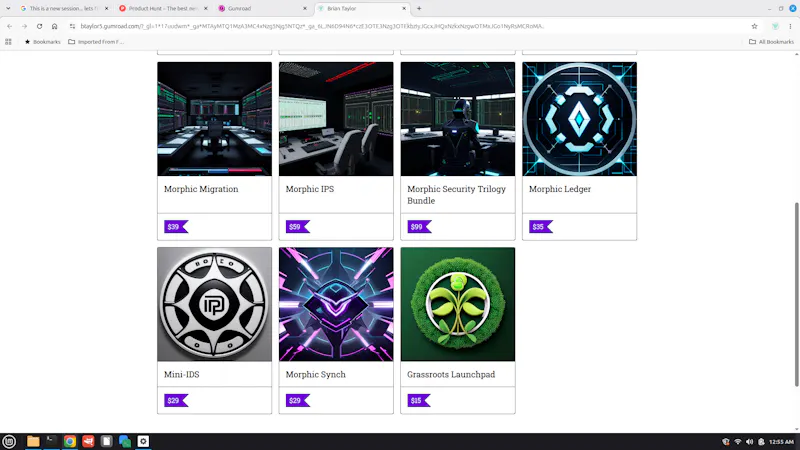Click the $15 price tag
Image resolution: width=800 pixels, height=450 pixels.
419,401
